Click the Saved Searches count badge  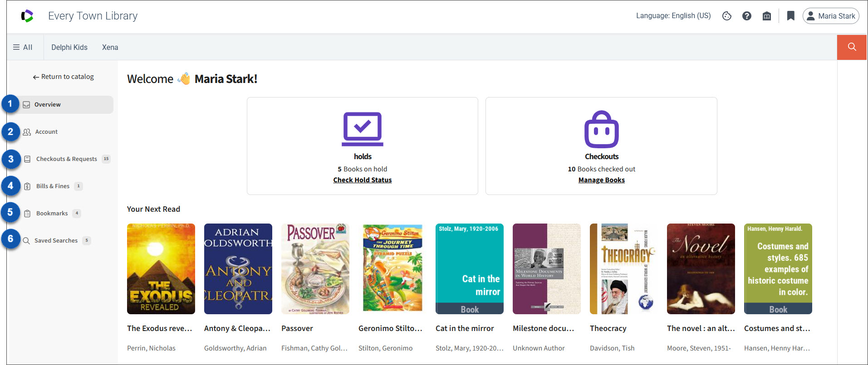[x=87, y=241]
